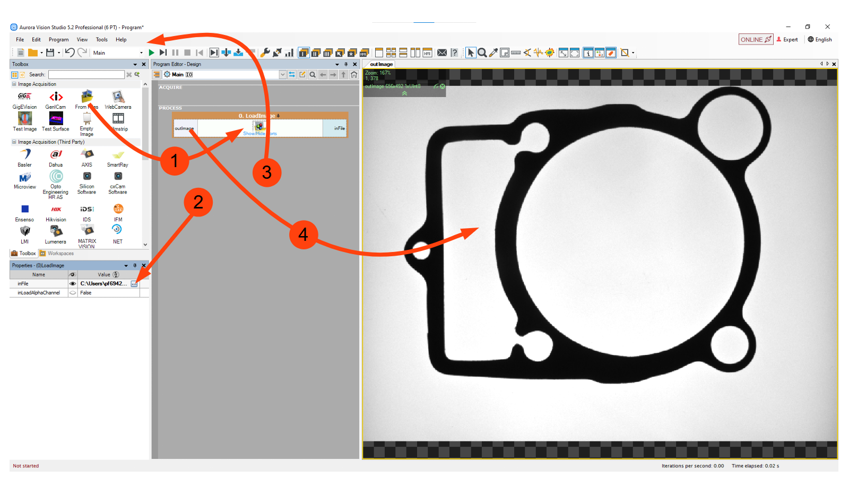
Task: Click the magnifier zoom tool in toolbar
Action: [x=482, y=53]
